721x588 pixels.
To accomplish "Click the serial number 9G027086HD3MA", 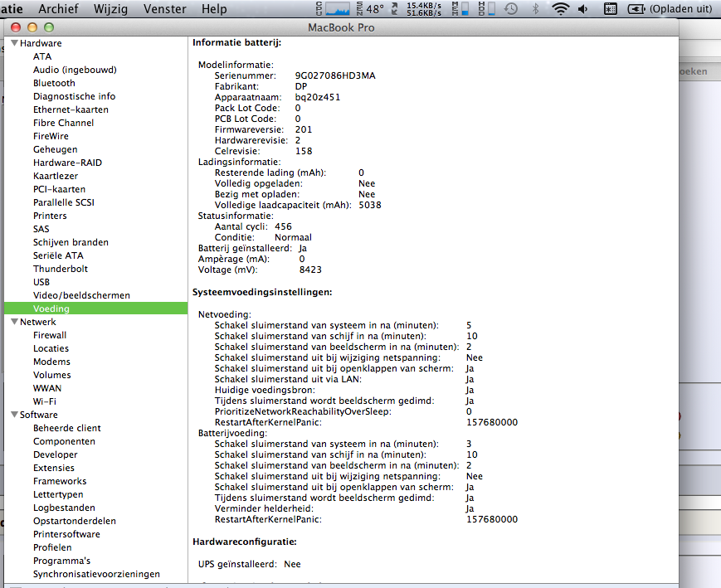I will (x=335, y=75).
